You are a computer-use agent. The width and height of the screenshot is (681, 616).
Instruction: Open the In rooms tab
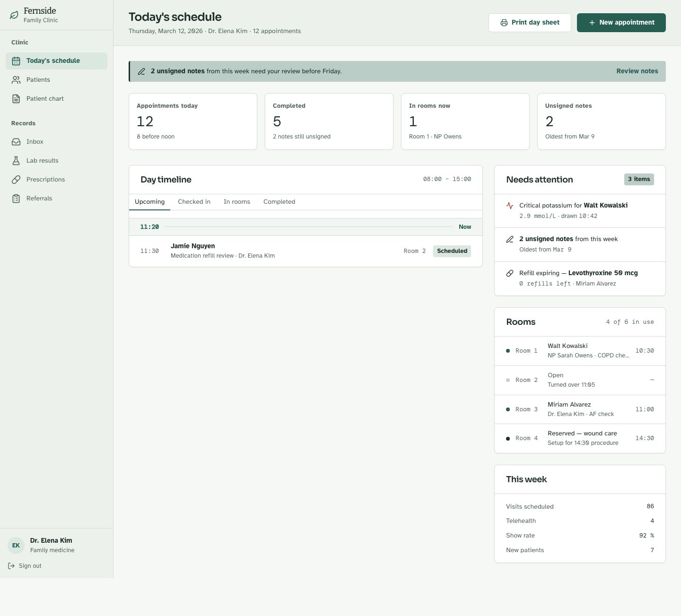pyautogui.click(x=237, y=202)
